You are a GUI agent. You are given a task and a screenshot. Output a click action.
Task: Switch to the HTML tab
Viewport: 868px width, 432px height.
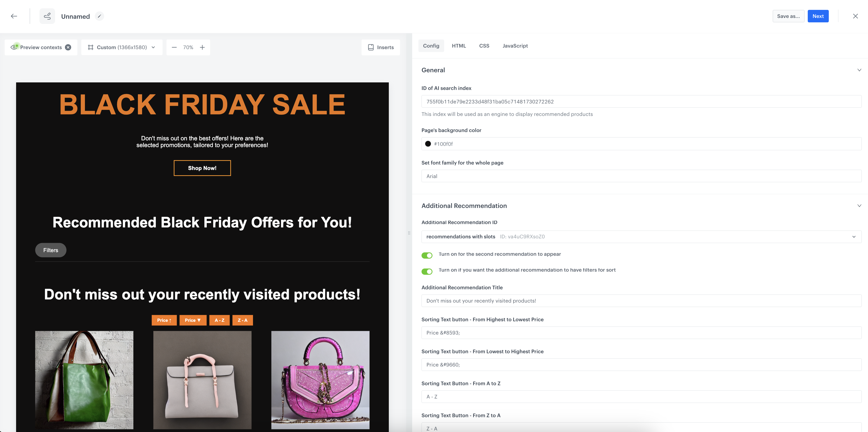(459, 45)
